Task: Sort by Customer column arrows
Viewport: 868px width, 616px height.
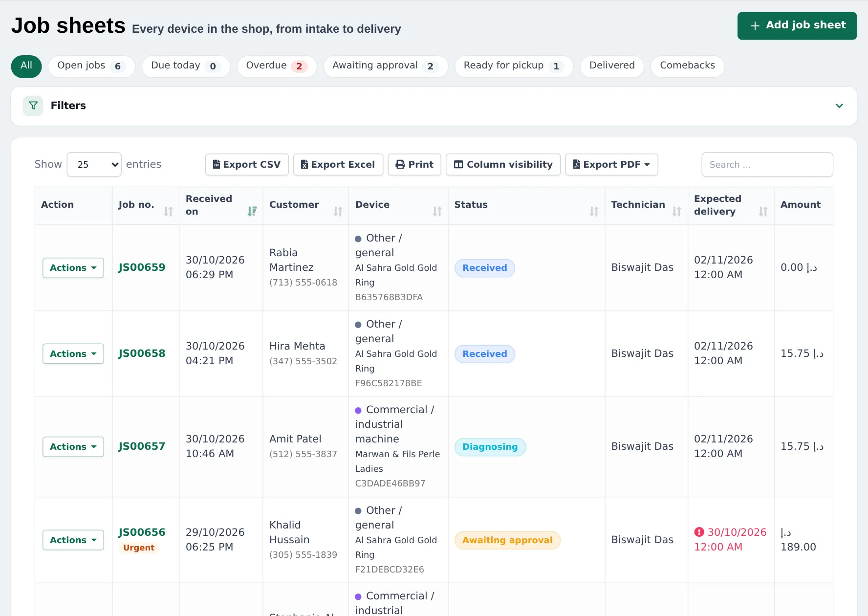Action: 338,211
